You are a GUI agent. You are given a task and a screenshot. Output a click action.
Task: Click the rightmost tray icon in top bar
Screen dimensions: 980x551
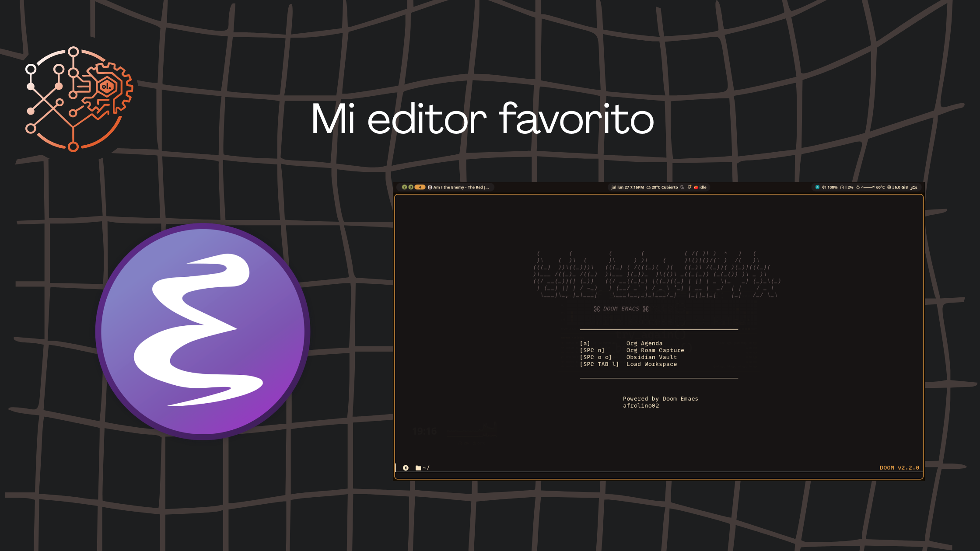[x=913, y=187]
